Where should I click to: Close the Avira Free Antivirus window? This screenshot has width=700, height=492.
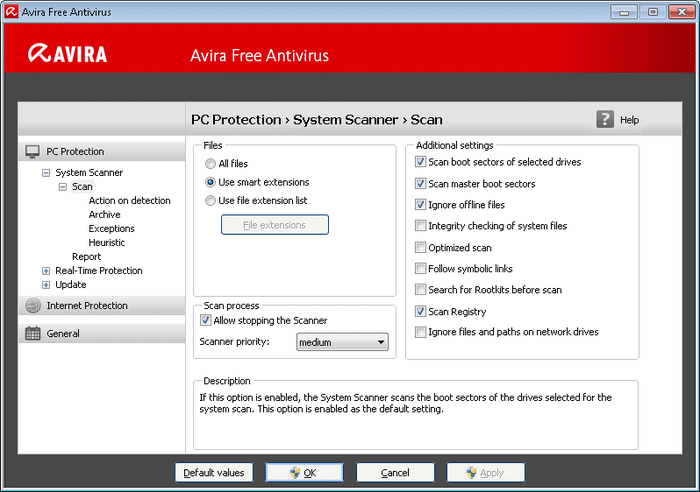(x=681, y=12)
